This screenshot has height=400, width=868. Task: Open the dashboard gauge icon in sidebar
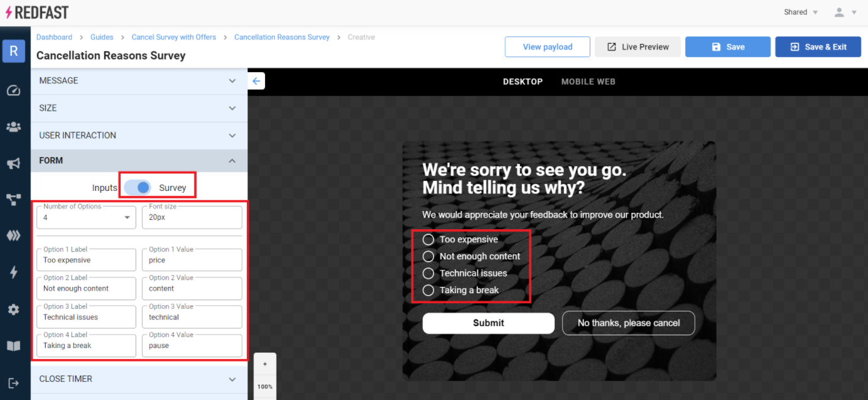coord(13,90)
